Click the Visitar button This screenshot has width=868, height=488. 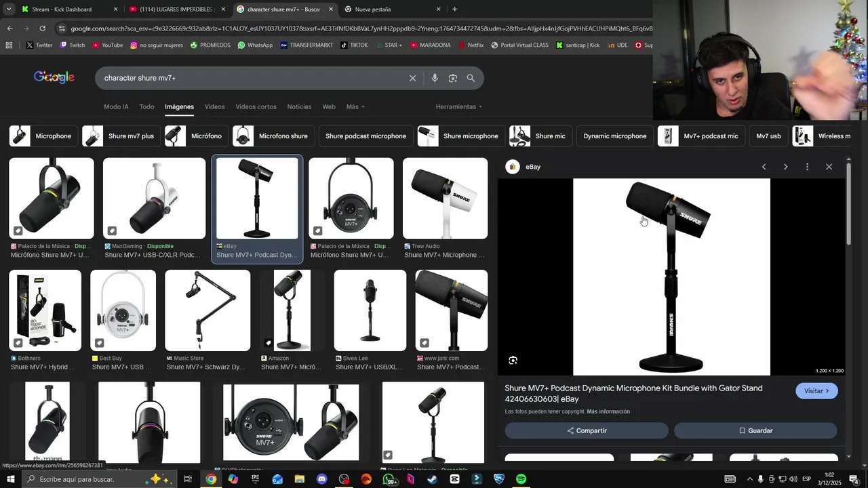[x=816, y=391]
